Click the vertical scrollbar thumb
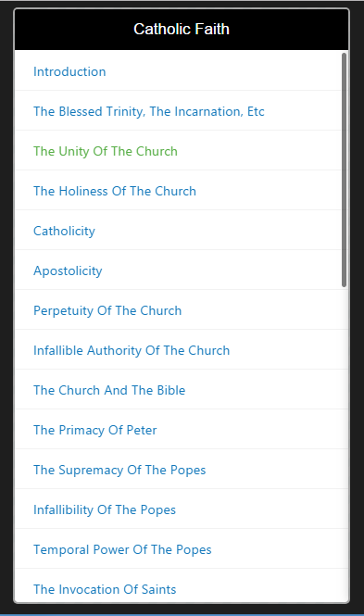Viewport: 364px width, 616px height. pos(344,170)
